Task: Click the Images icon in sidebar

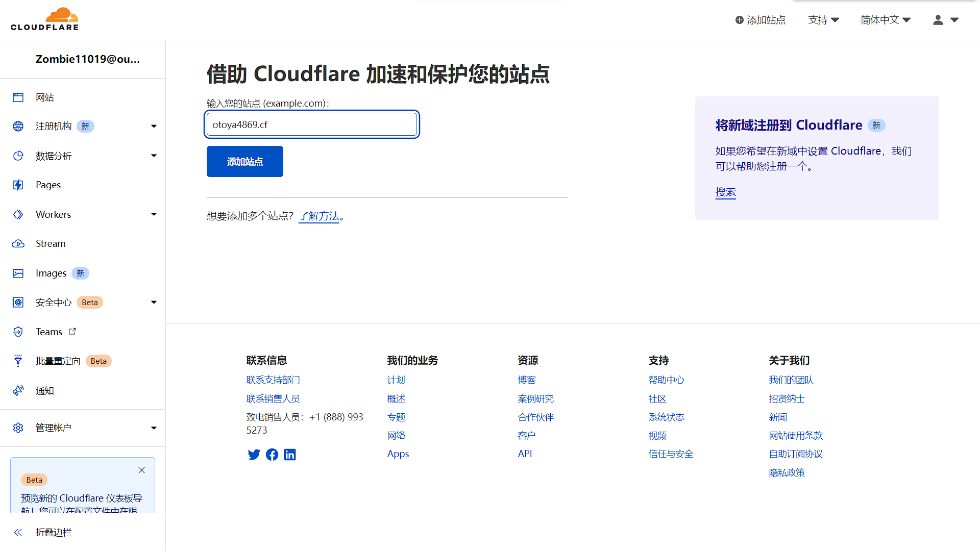Action: (18, 273)
